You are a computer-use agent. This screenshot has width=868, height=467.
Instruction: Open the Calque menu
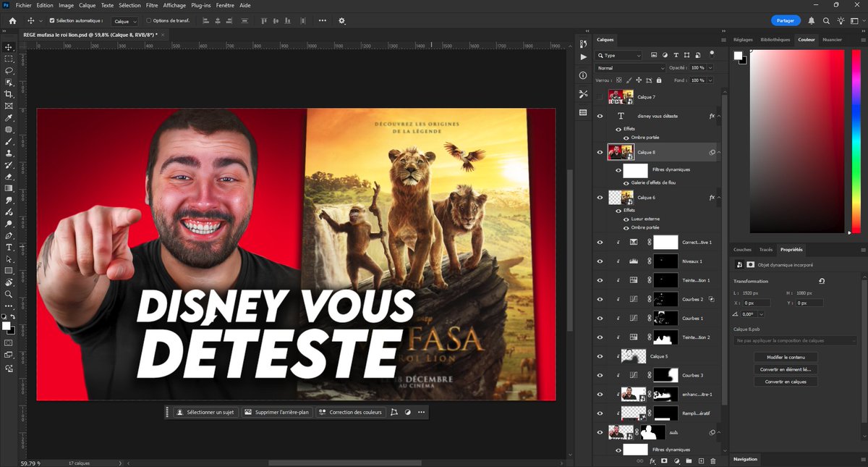tap(87, 5)
